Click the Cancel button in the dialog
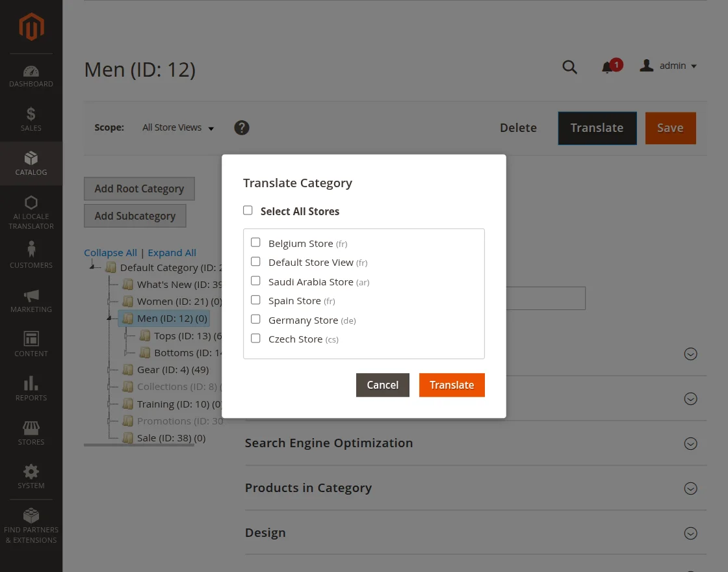The image size is (728, 572). pyautogui.click(x=382, y=385)
